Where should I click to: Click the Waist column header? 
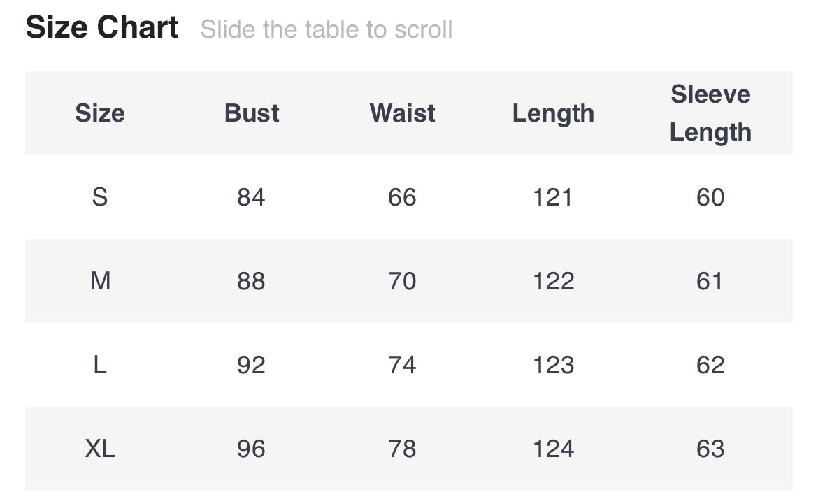click(402, 113)
